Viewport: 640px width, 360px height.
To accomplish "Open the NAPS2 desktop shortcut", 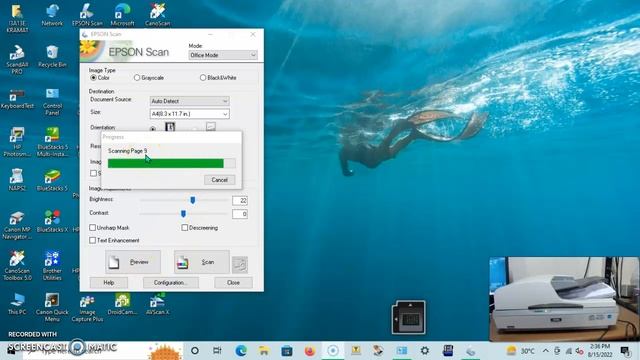I will click(x=17, y=180).
